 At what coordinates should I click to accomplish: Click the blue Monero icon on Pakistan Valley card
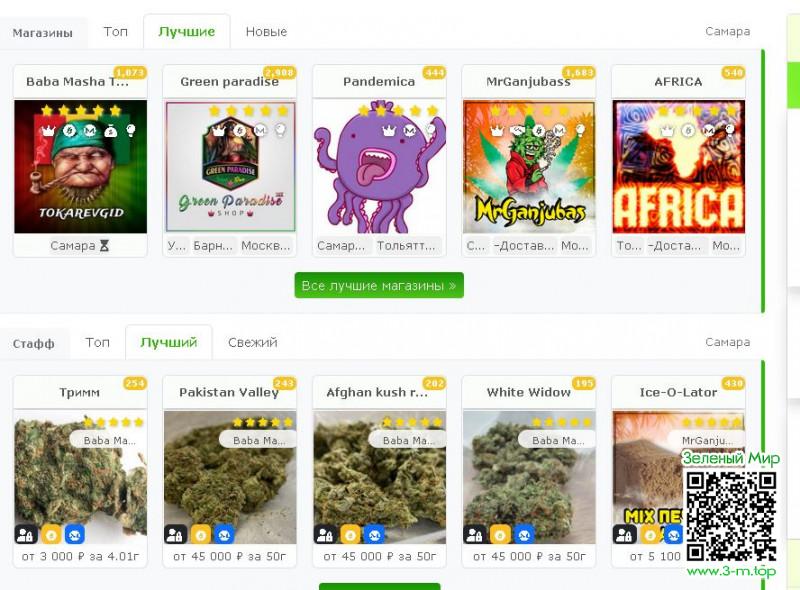coord(224,535)
